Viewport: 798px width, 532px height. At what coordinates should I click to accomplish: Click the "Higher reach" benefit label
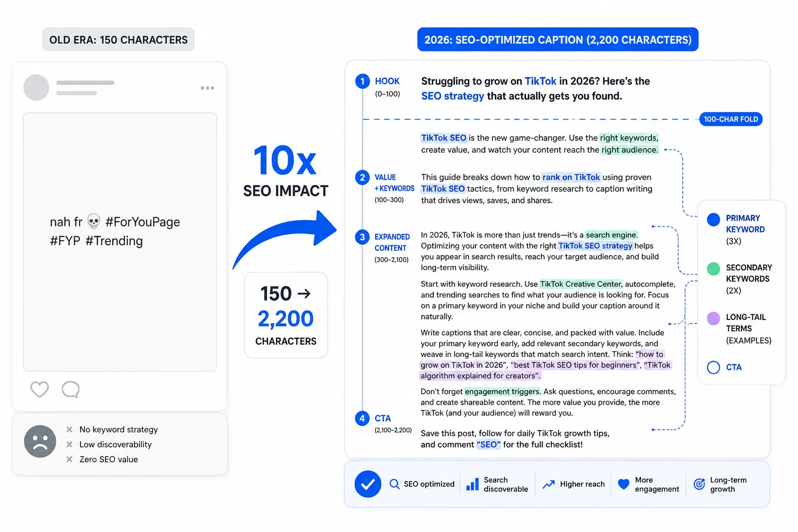click(582, 484)
